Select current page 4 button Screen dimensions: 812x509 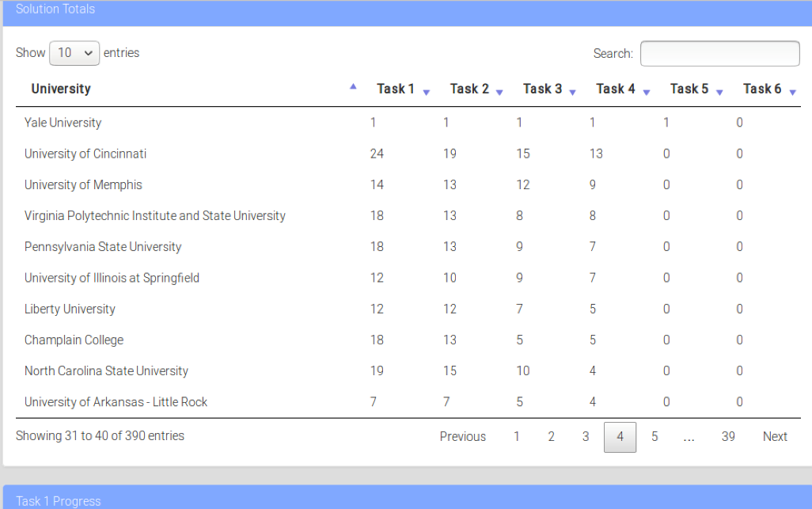pyautogui.click(x=620, y=437)
